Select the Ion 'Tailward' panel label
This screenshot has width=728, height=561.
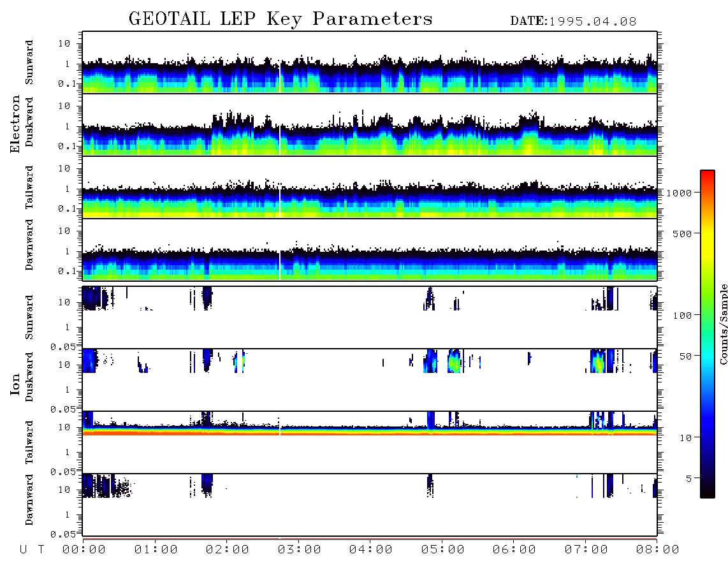click(x=29, y=442)
